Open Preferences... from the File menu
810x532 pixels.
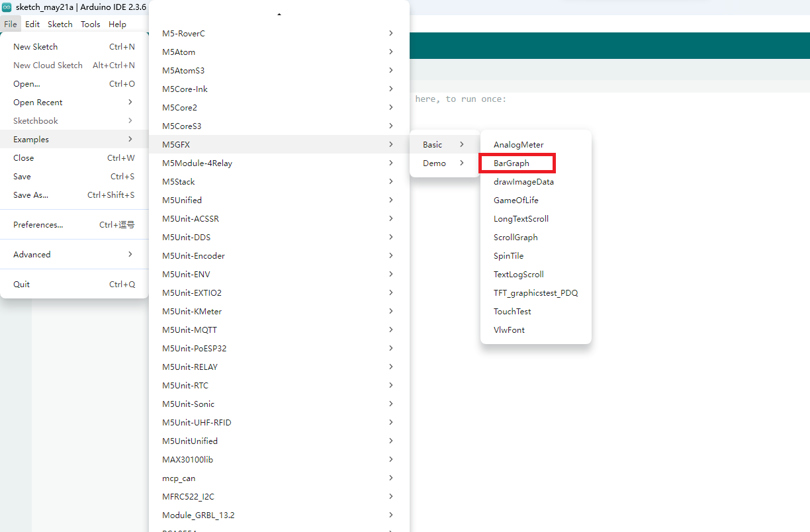pyautogui.click(x=74, y=225)
